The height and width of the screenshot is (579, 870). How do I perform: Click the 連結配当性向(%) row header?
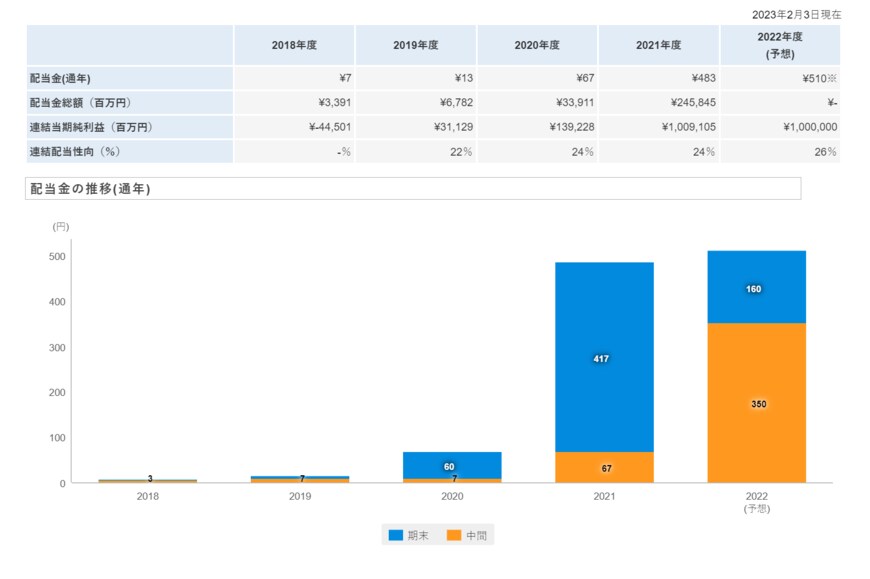pyautogui.click(x=75, y=152)
